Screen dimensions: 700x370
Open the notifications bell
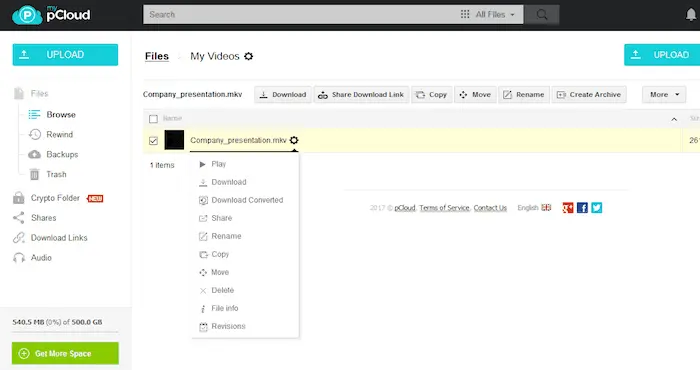[x=691, y=15]
